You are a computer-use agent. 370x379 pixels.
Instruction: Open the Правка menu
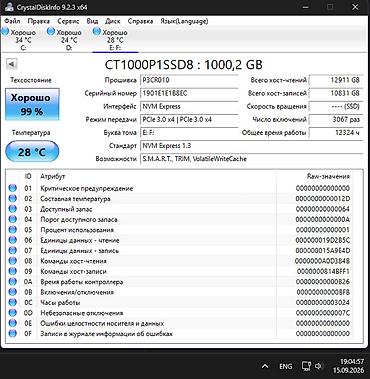click(x=38, y=21)
